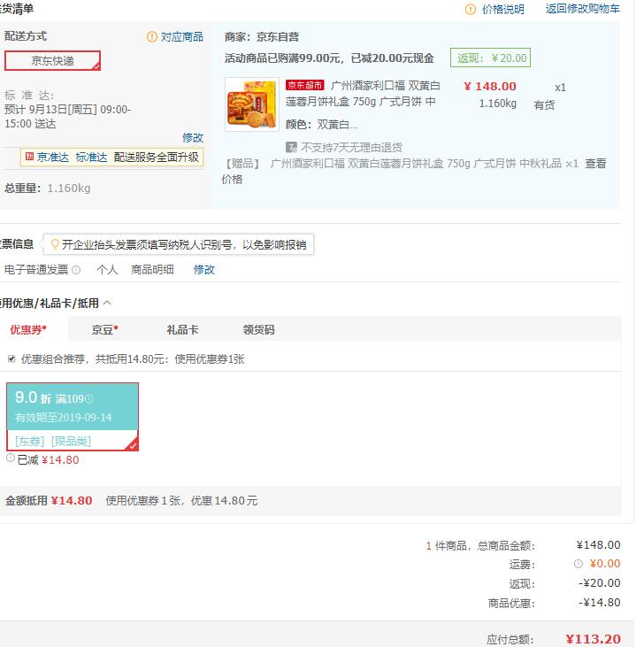Click the ¥148.00 product price
This screenshot has width=644, height=647.
(x=490, y=86)
